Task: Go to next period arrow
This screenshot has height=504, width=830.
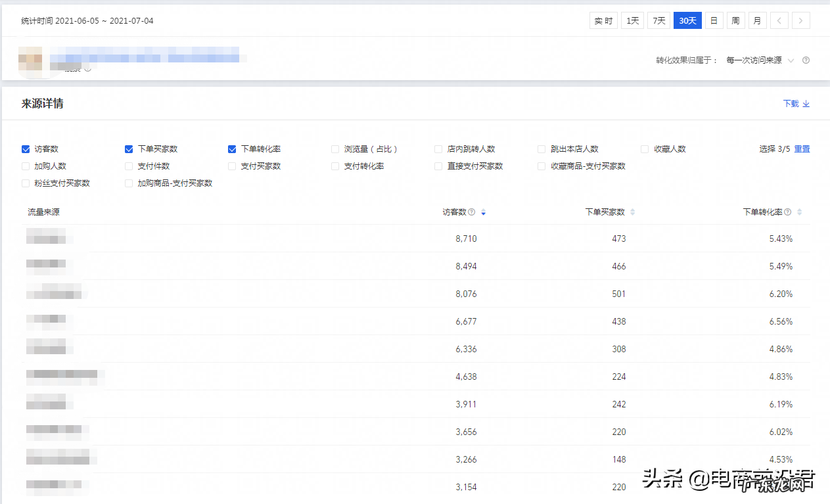Action: [800, 21]
